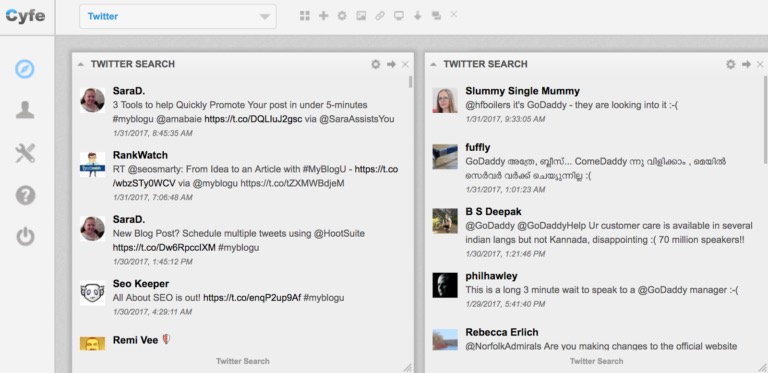Click the duplicate dashboard icon in toolbar
The image size is (768, 373).
(x=436, y=16)
